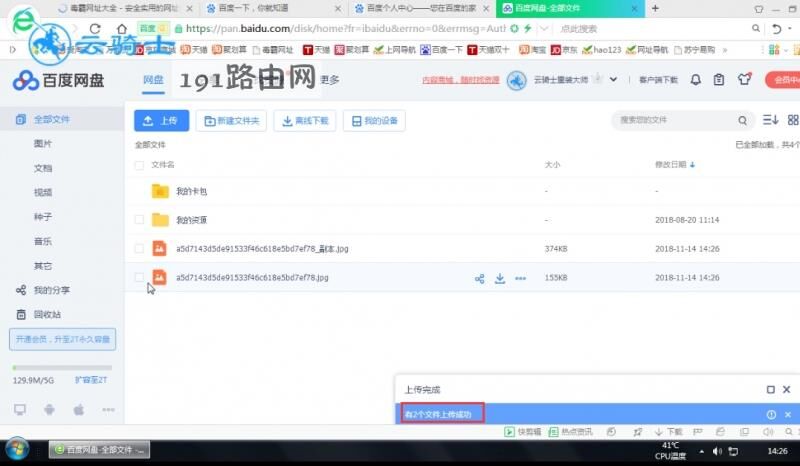Toggle sort arrow beside 修改日期 column
This screenshot has height=466, width=800.
click(x=692, y=165)
